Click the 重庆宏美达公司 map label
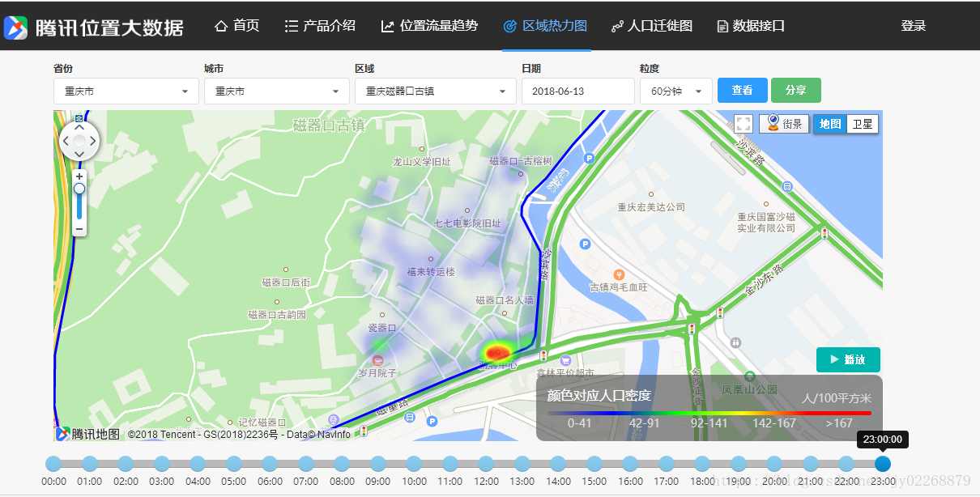The height and width of the screenshot is (497, 980). pyautogui.click(x=651, y=207)
